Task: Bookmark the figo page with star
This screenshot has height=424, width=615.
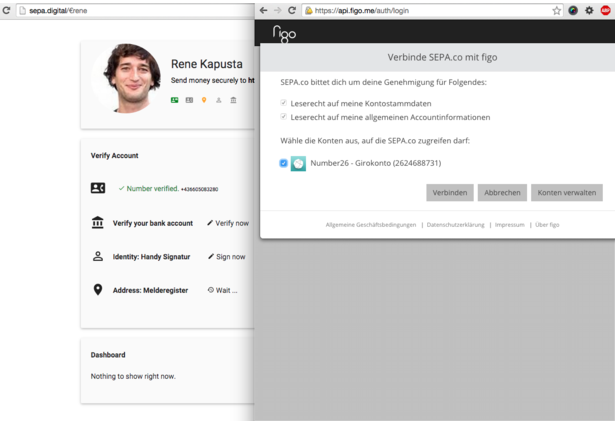Action: pos(557,11)
